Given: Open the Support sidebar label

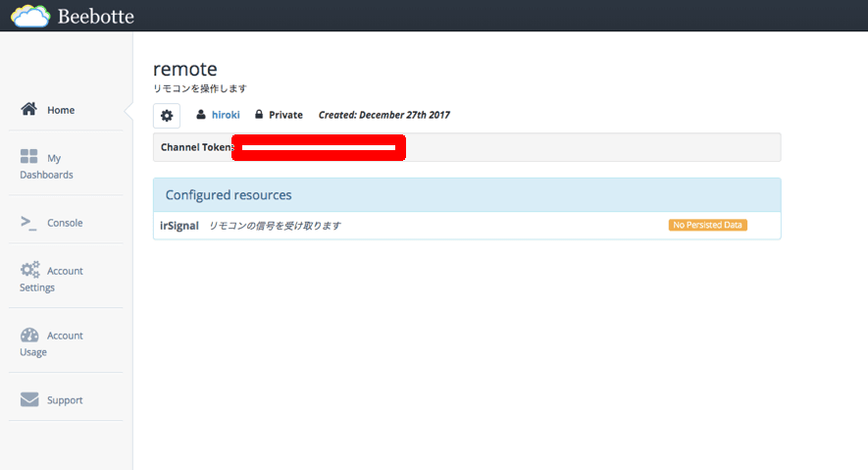Looking at the screenshot, I should tap(65, 400).
